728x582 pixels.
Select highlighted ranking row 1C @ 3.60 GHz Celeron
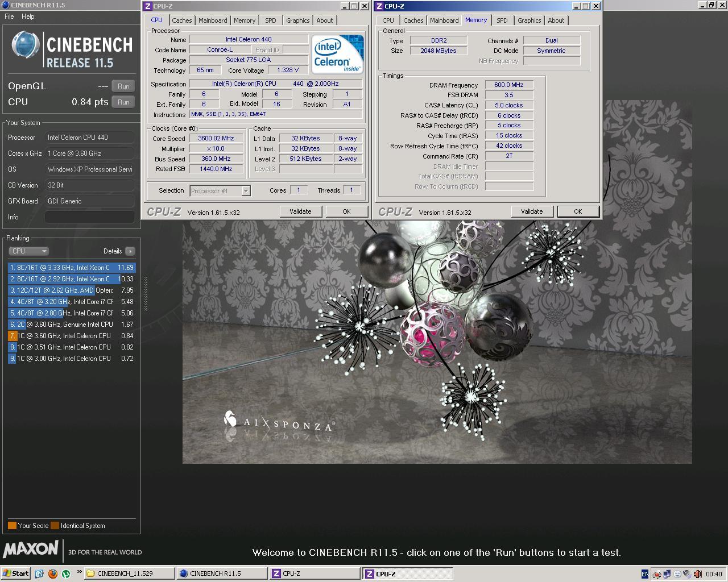(72, 336)
